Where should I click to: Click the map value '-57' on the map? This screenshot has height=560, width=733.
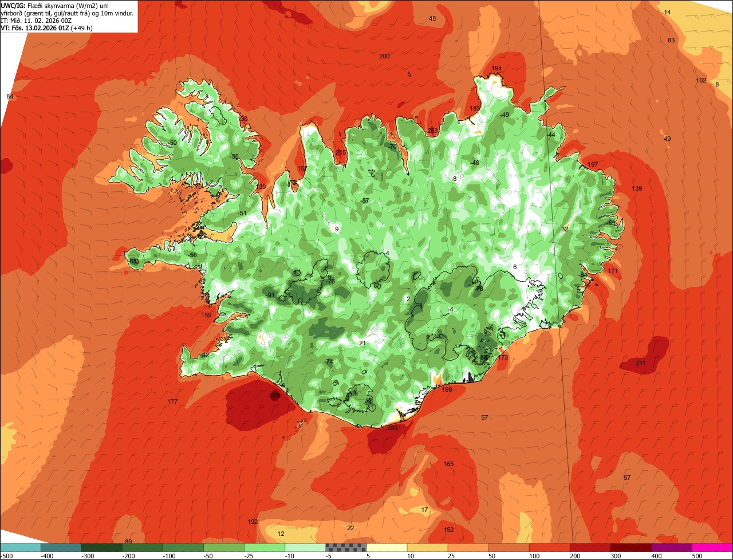click(x=365, y=200)
